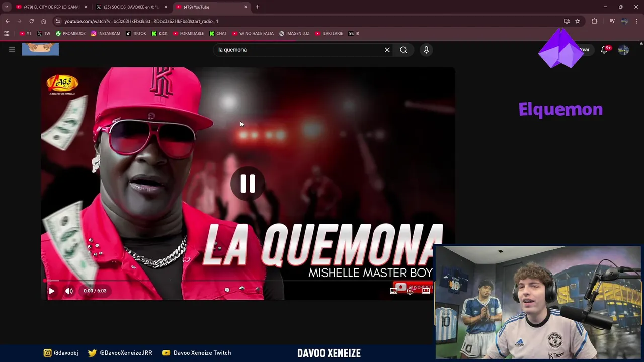Open the Chrome three-dot menu
Screen dimensions: 644x362
(x=637, y=21)
